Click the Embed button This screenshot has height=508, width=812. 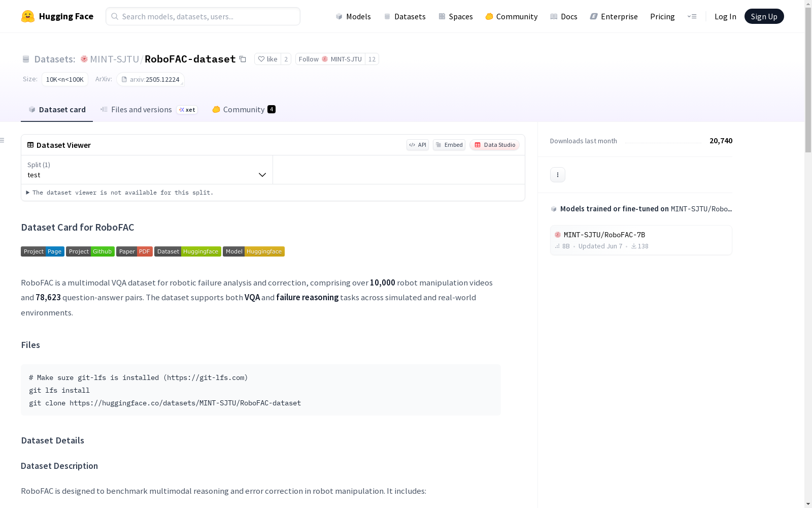click(x=449, y=145)
